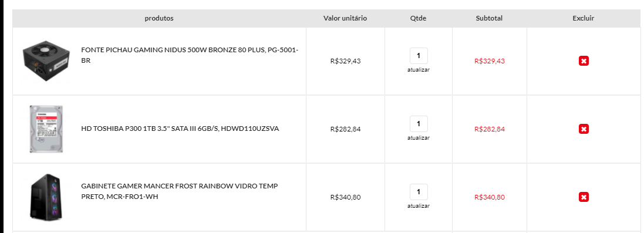Focus quantity input for Gabinete Mancer Frost

(419, 192)
